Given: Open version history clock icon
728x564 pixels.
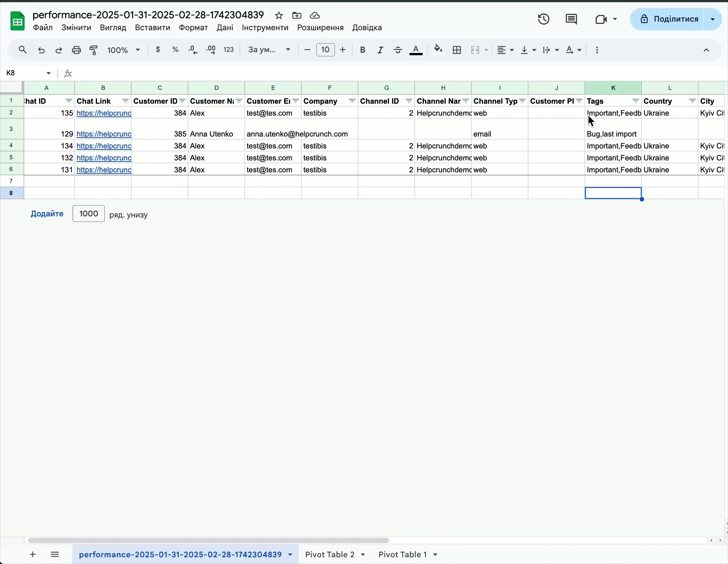Looking at the screenshot, I should 543,19.
